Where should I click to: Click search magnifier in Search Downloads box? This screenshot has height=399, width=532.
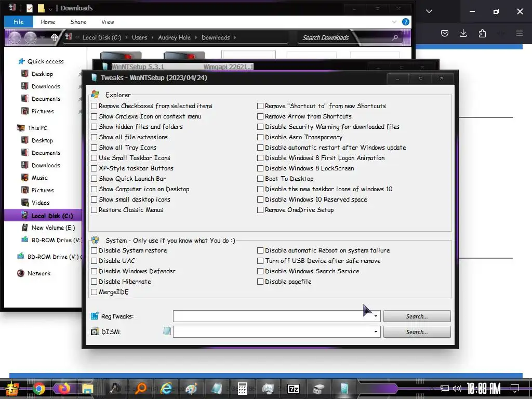pos(395,37)
